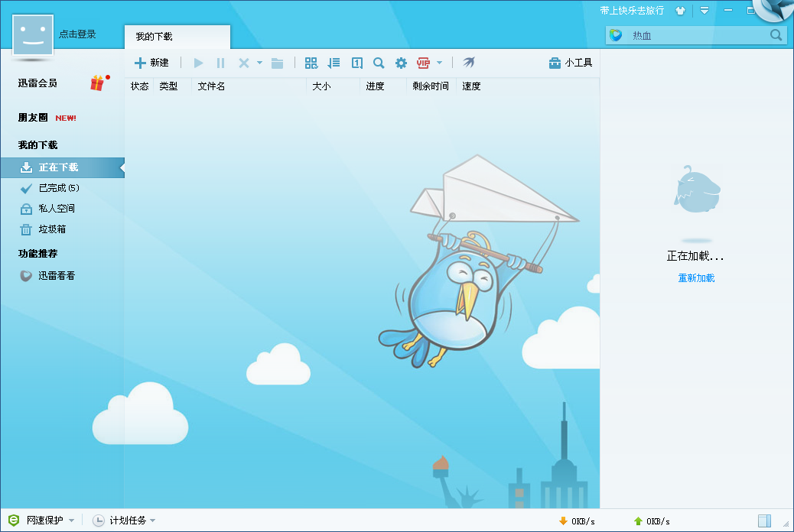Image resolution: width=794 pixels, height=532 pixels.
Task: Click the 计划任务 clock icon
Action: click(99, 521)
